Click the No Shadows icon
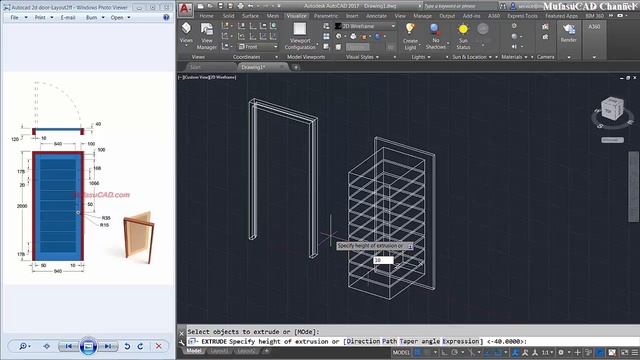Viewport: 640px width, 360px height. (435, 29)
